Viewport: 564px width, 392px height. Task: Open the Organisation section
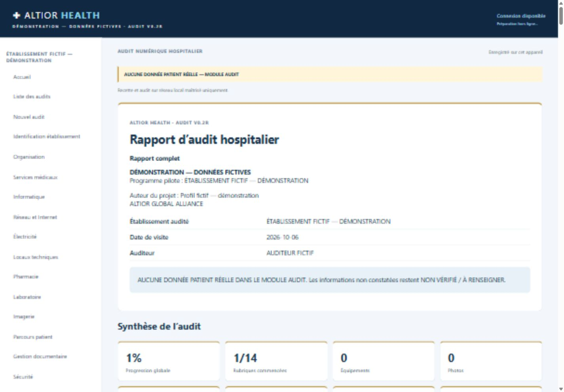pos(29,157)
